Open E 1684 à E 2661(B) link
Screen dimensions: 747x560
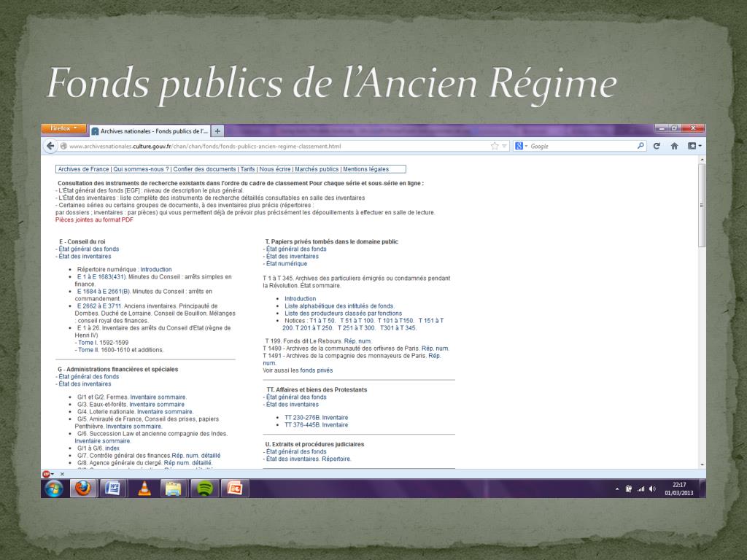(104, 292)
